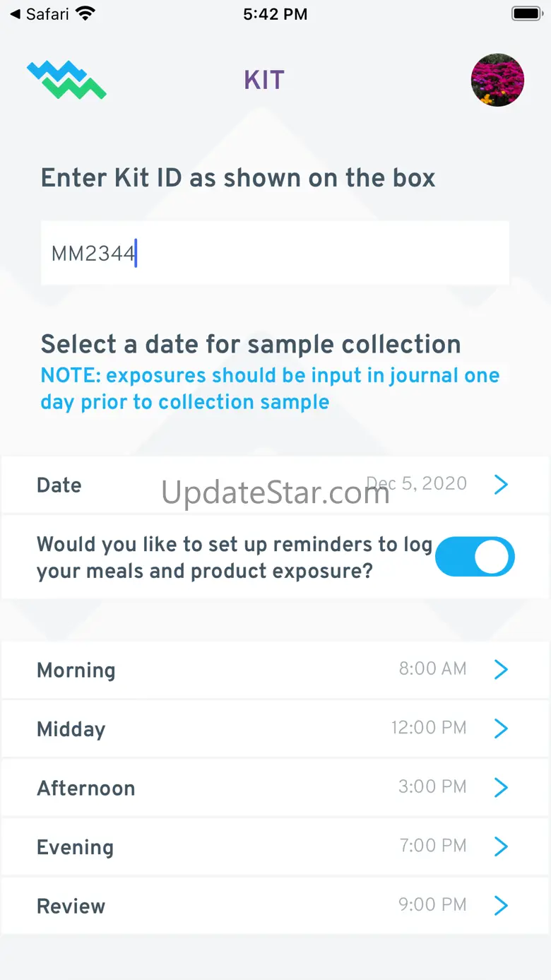Open the profile avatar picture

(x=497, y=80)
